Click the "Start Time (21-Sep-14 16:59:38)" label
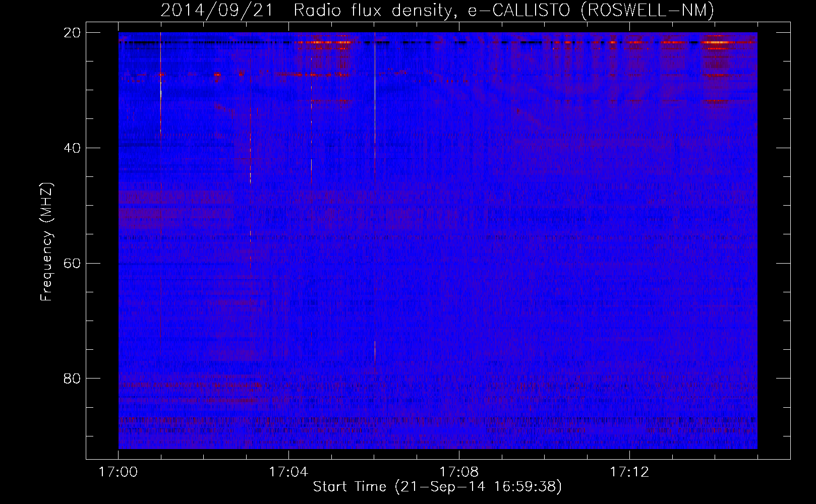The height and width of the screenshot is (504, 816). tap(437, 486)
